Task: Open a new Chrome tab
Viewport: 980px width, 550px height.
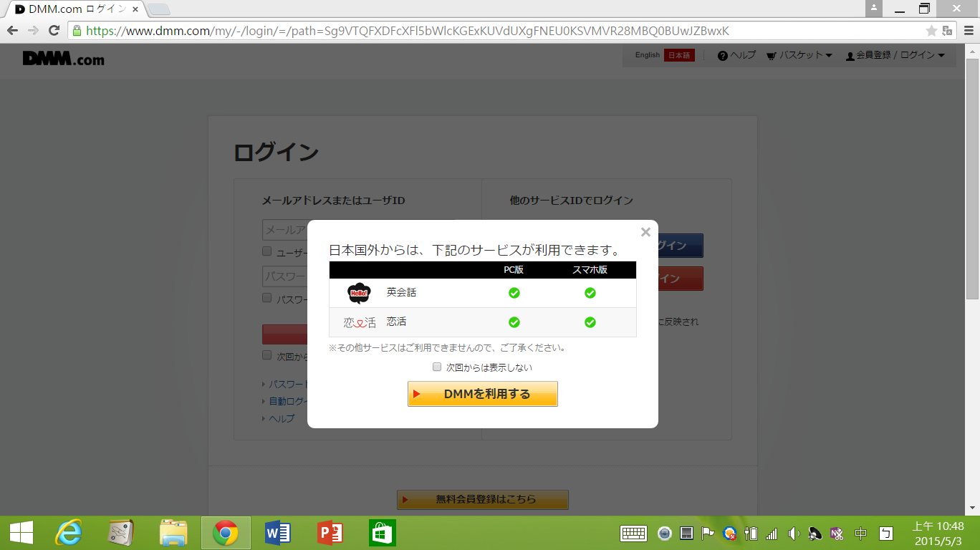Action: 158,10
